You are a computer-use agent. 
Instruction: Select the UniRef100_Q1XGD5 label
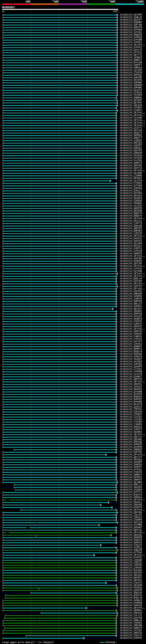click(x=131, y=173)
